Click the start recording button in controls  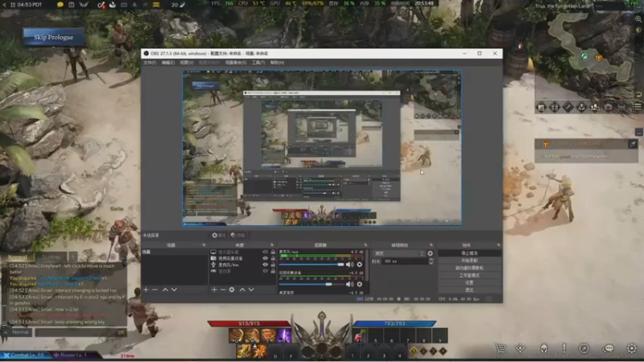coord(469,261)
